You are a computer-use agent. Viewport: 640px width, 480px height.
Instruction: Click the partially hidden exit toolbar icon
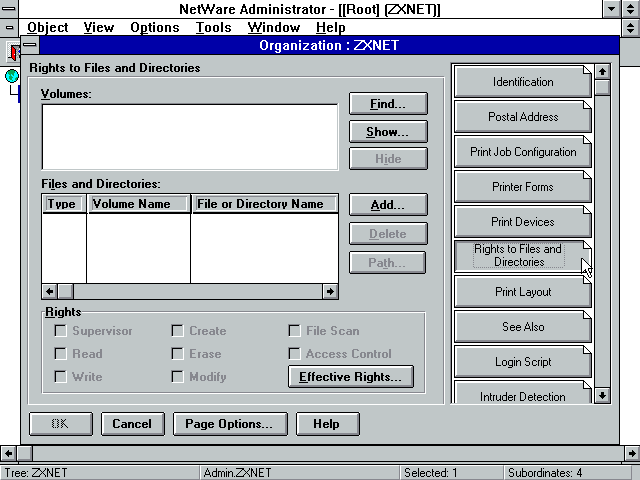[x=14, y=51]
